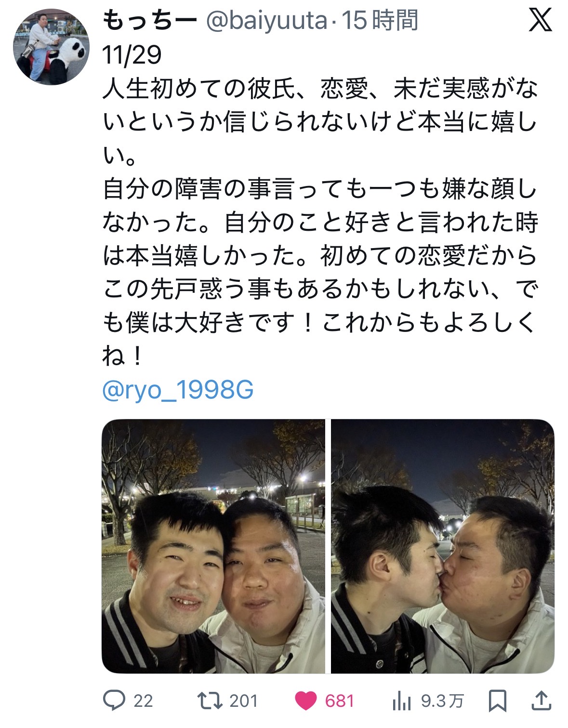Click the X logo in the corner
The image size is (568, 728).
540,21
